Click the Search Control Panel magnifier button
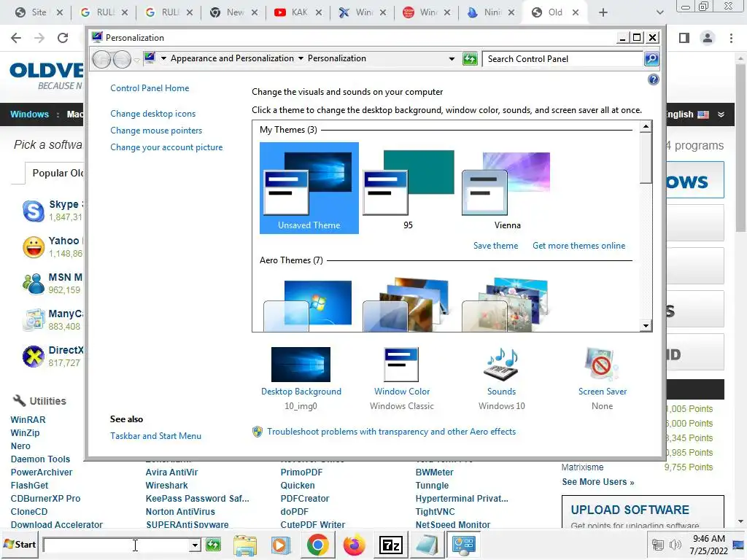The height and width of the screenshot is (560, 747). coord(651,58)
